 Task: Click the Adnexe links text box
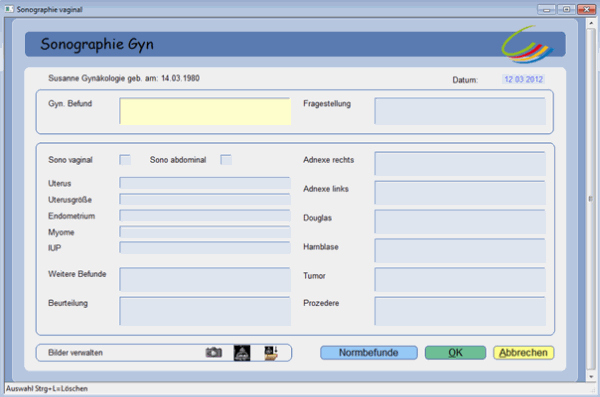(460, 193)
